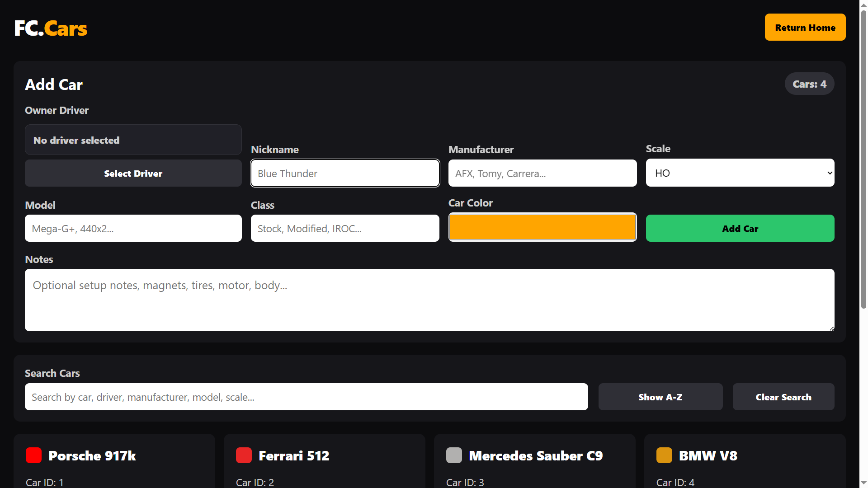This screenshot has height=488, width=868.
Task: Click into the Manufacturer text field
Action: [542, 173]
